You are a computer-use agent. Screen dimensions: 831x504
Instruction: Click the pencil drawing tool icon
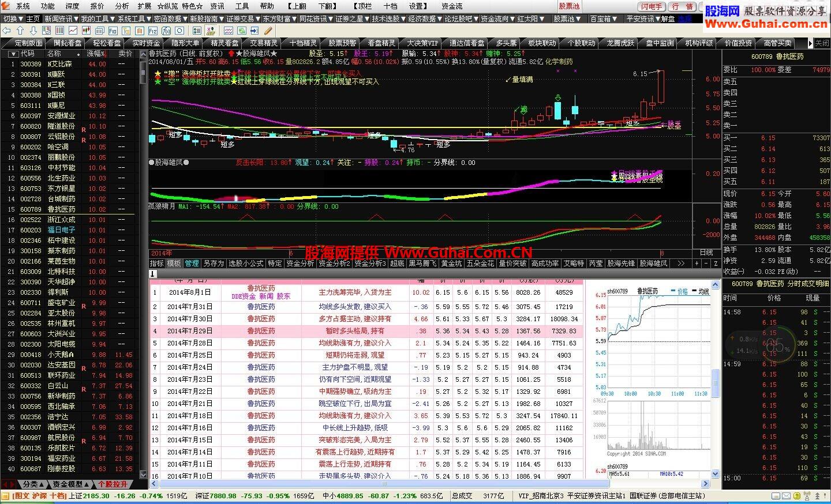click(268, 31)
